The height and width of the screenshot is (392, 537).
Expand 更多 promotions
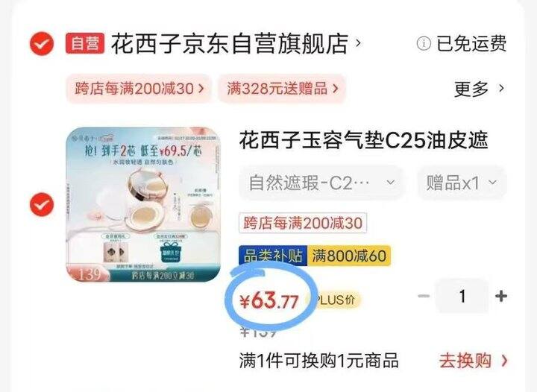pyautogui.click(x=479, y=89)
